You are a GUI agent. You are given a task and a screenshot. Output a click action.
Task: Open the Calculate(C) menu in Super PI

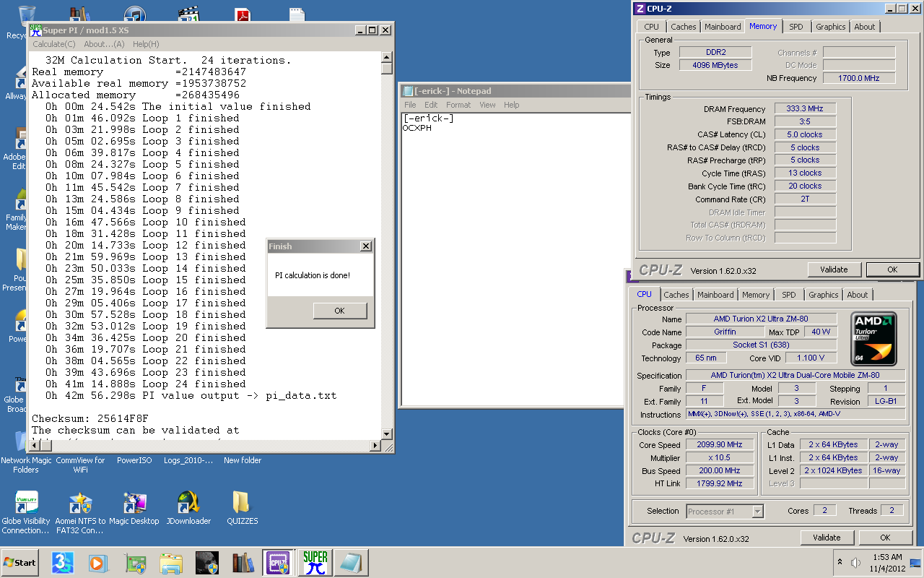pos(54,44)
